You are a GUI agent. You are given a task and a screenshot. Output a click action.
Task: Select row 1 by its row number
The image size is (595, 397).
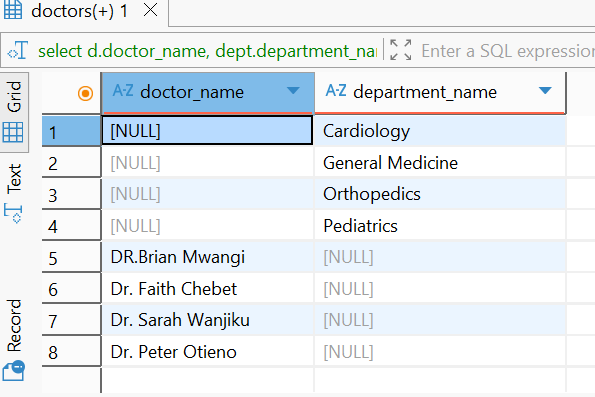[71, 131]
